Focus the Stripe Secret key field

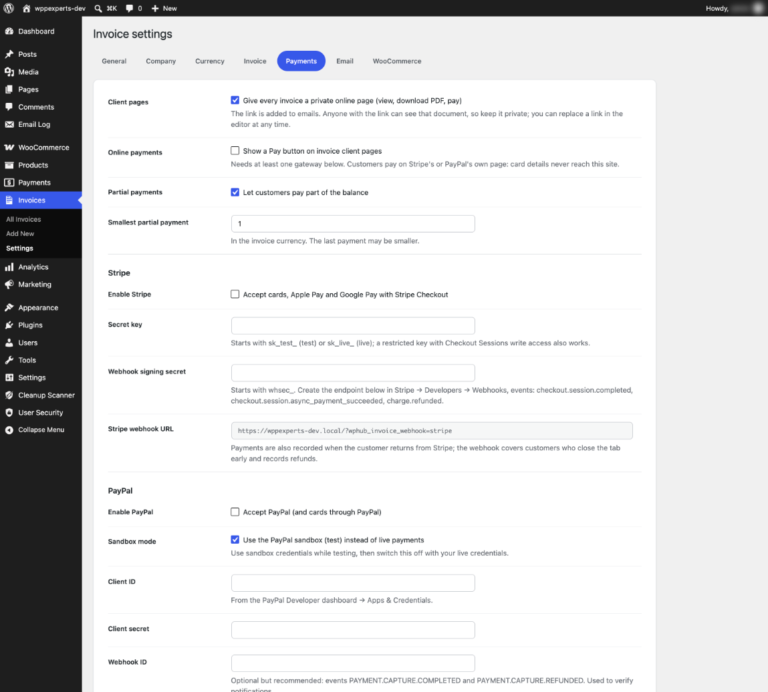pos(353,326)
